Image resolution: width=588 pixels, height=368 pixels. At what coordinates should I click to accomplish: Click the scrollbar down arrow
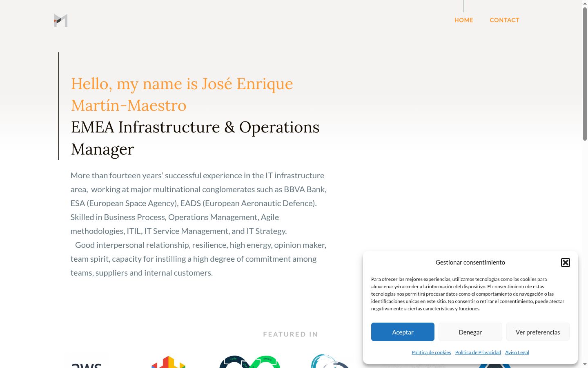[x=585, y=364]
